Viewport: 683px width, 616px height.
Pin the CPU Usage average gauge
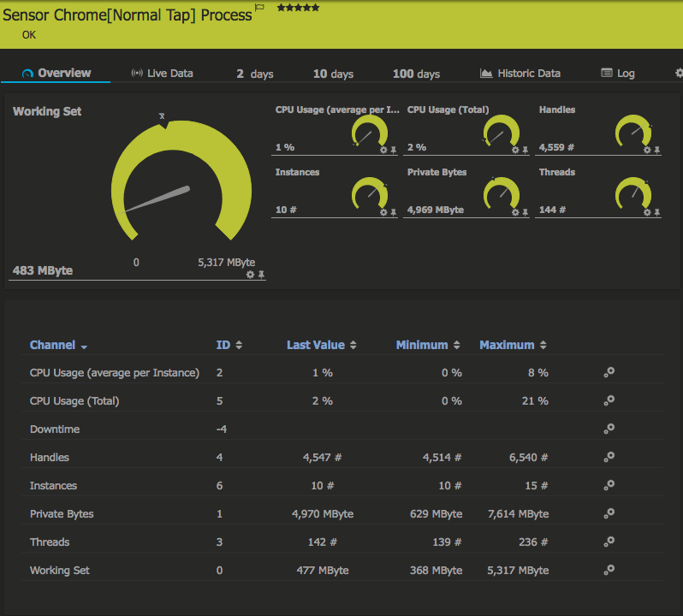tap(394, 150)
